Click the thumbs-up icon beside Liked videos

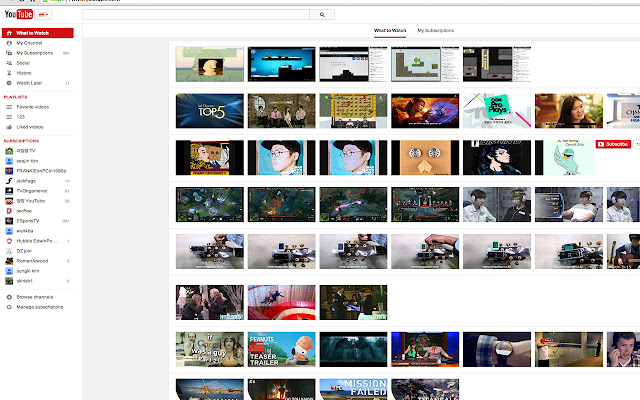point(9,127)
